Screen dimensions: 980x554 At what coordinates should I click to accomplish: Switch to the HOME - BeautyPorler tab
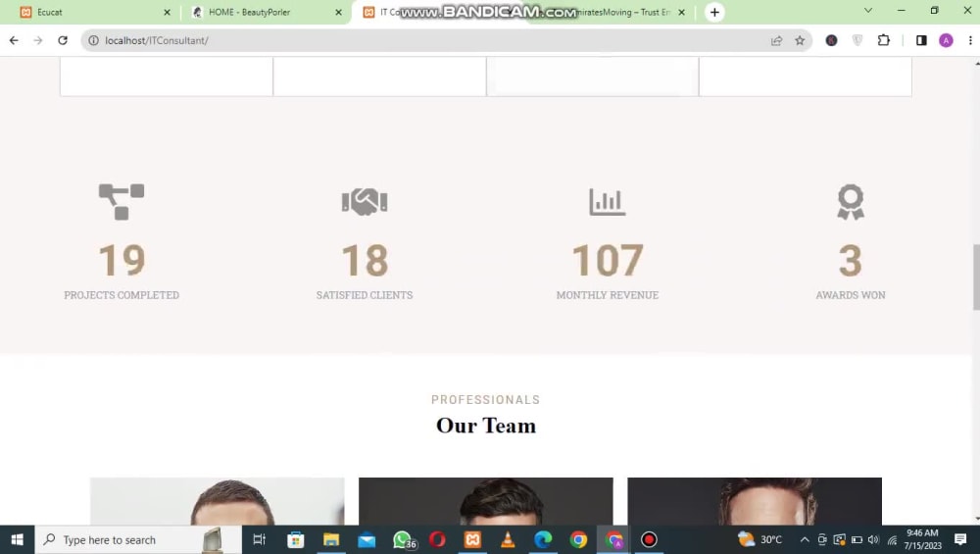point(266,12)
